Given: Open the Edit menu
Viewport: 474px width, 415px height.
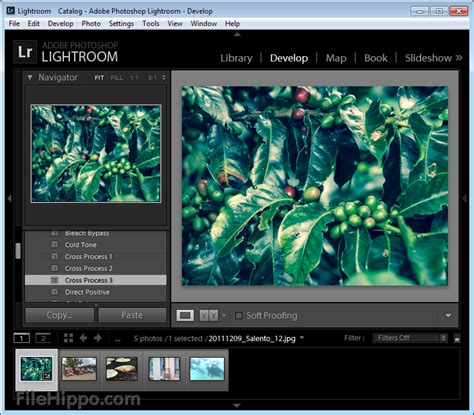Looking at the screenshot, I should 34,24.
